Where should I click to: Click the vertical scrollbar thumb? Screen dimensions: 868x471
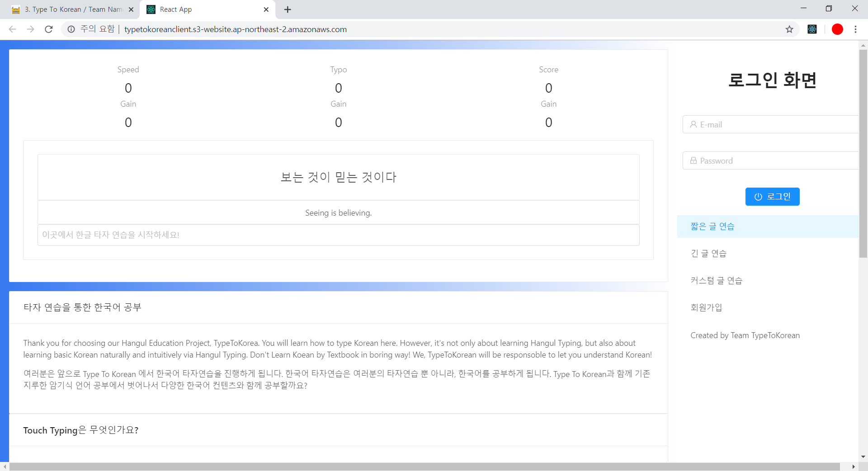[x=863, y=154]
